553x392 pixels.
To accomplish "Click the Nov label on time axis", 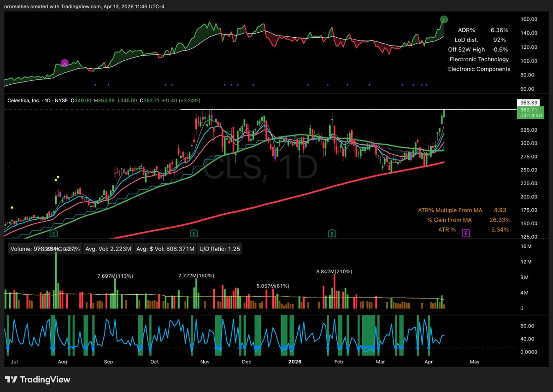I will pos(205,362).
